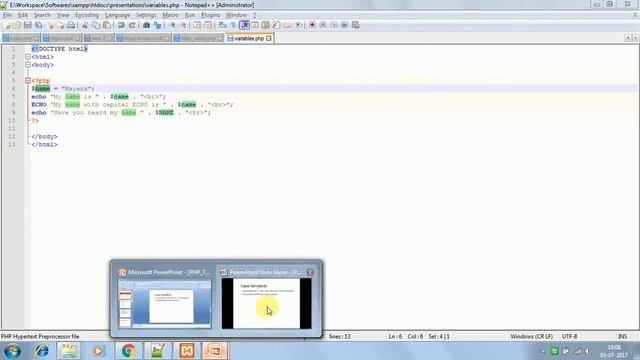This screenshot has height=360, width=640.
Task: Start macro recording with red record icon
Action: point(312,25)
